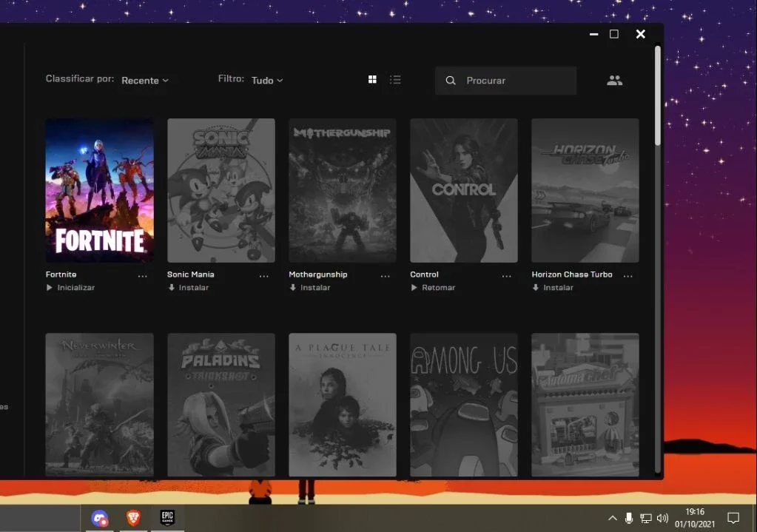Click the search magnifier icon
The height and width of the screenshot is (532, 757).
451,81
